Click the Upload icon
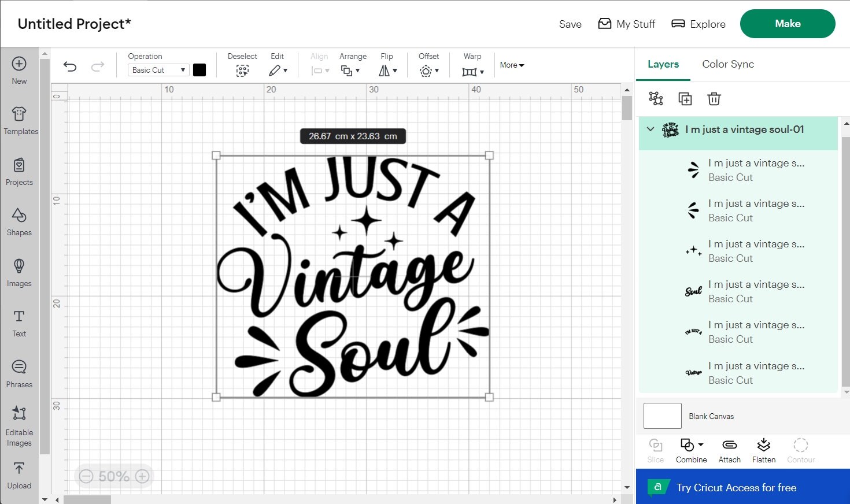Image resolution: width=850 pixels, height=504 pixels. (19, 474)
